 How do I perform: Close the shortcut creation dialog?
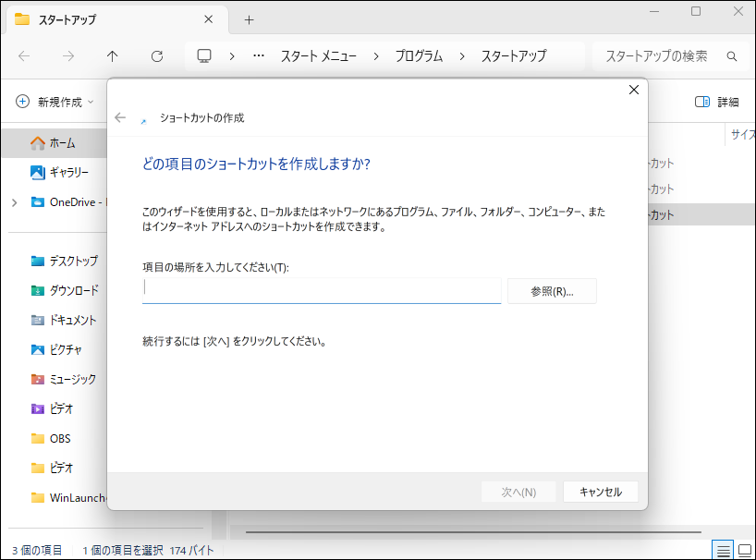(x=634, y=90)
